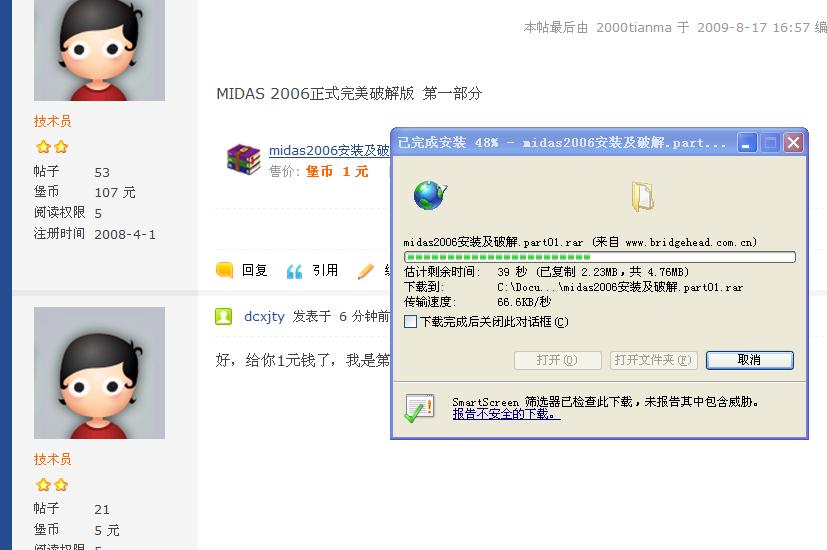Screen dimensions: 827x550
Task: Click the post title MIDAS 2006 text
Action: [x=349, y=93]
